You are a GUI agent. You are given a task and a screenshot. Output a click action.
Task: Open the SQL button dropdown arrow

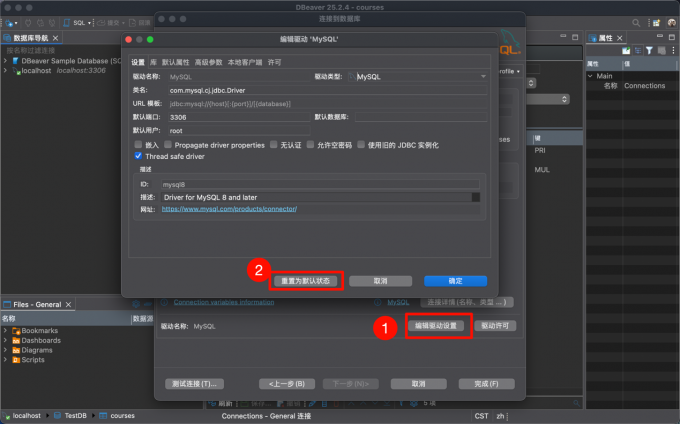click(89, 23)
